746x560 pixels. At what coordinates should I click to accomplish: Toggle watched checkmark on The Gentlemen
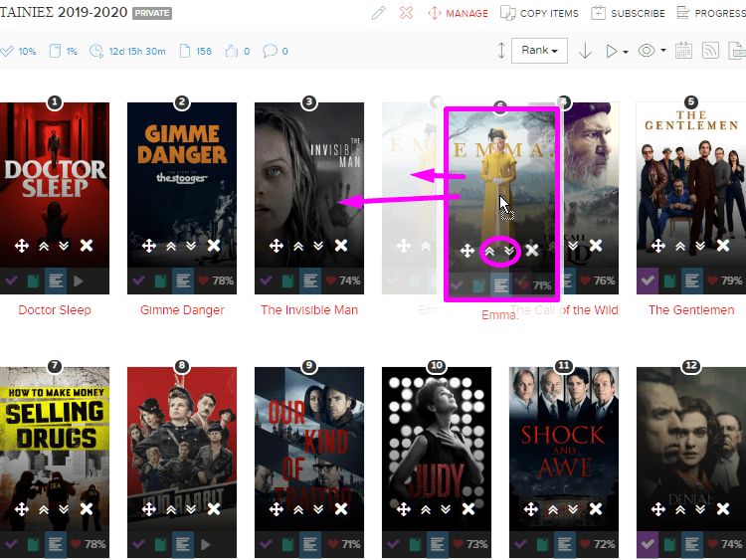(x=648, y=280)
